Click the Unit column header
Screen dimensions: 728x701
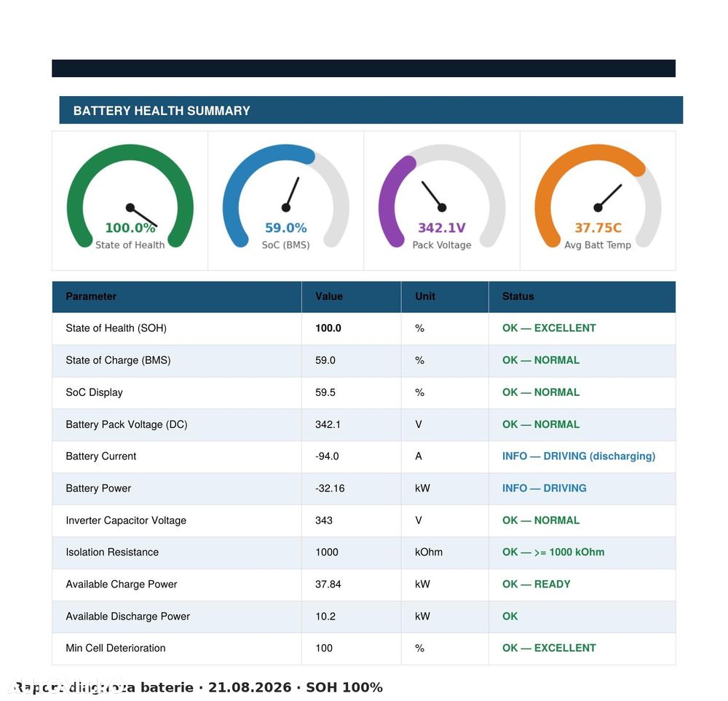click(425, 296)
